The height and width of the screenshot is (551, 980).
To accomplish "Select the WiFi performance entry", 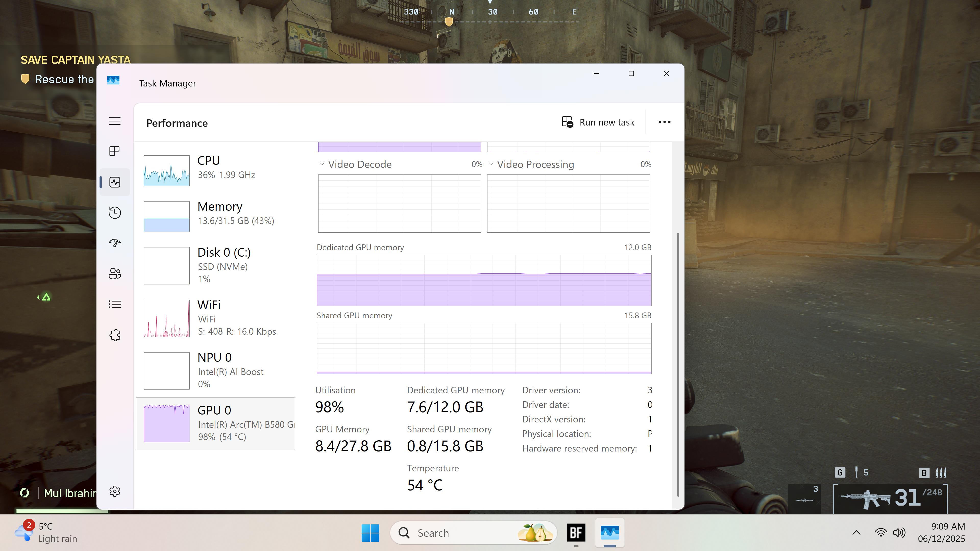I will [215, 318].
